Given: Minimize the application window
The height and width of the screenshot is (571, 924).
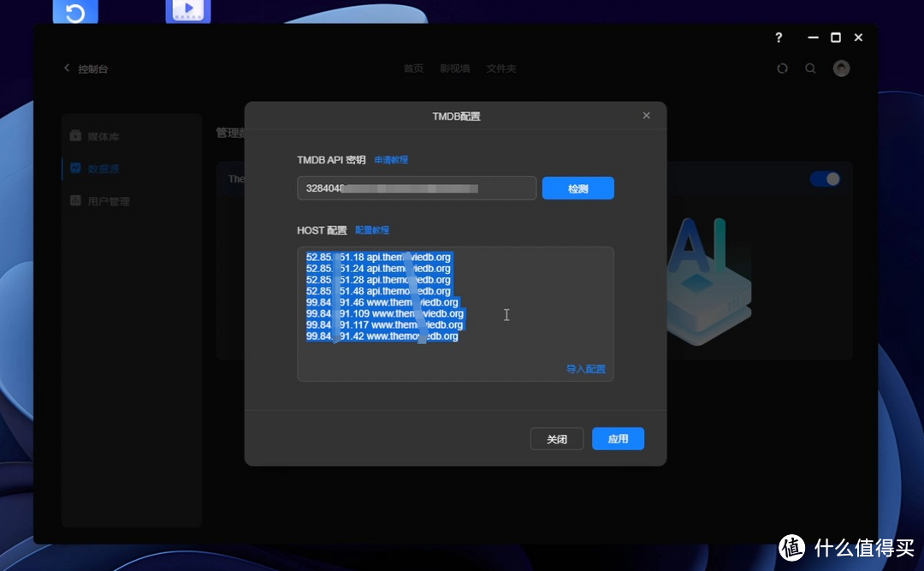Looking at the screenshot, I should click(x=814, y=38).
